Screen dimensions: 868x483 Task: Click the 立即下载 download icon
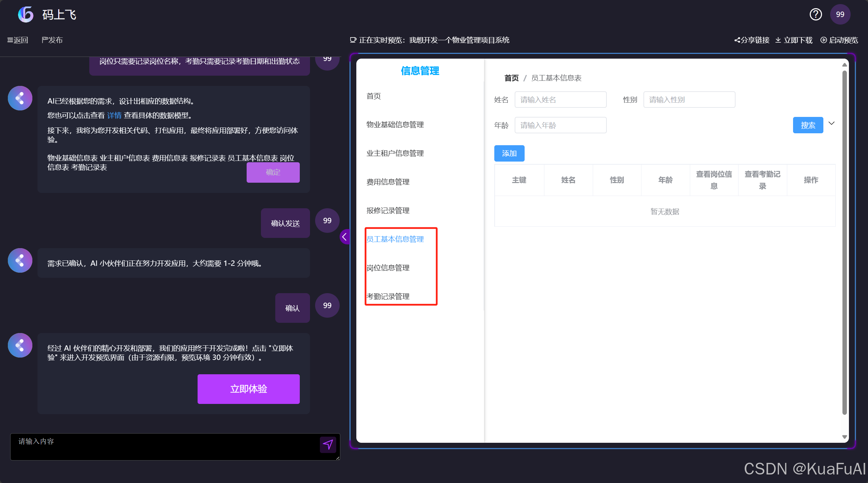[x=778, y=40]
